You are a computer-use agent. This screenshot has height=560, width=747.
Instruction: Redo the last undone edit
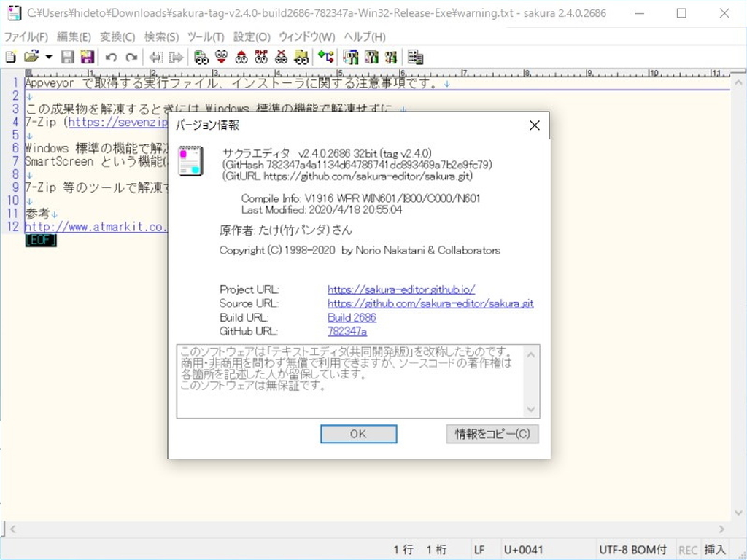(131, 58)
